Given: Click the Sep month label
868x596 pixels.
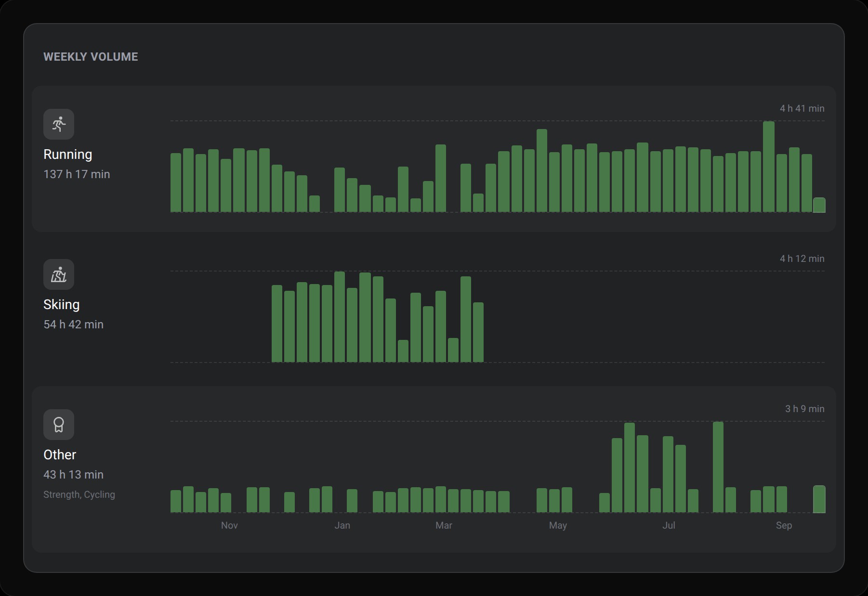Looking at the screenshot, I should click(784, 525).
